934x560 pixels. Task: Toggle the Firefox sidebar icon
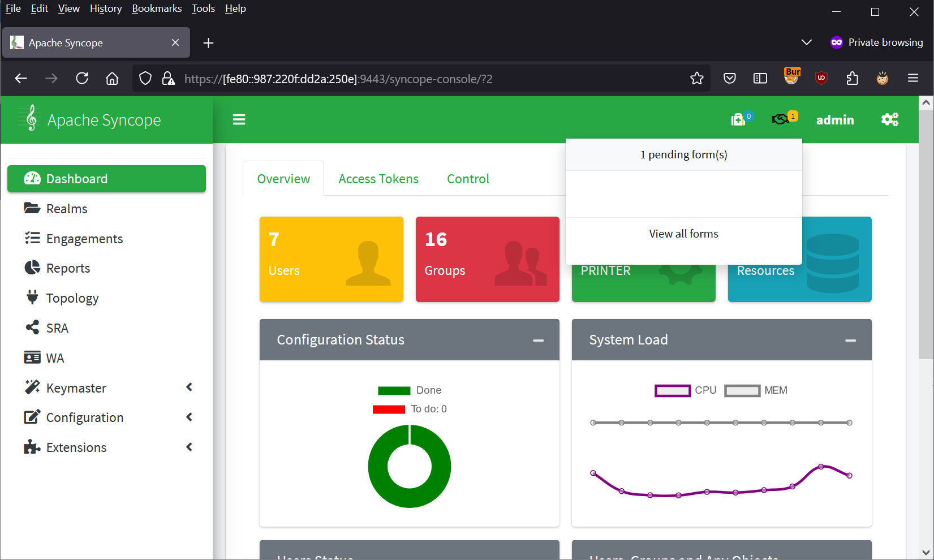pos(760,78)
